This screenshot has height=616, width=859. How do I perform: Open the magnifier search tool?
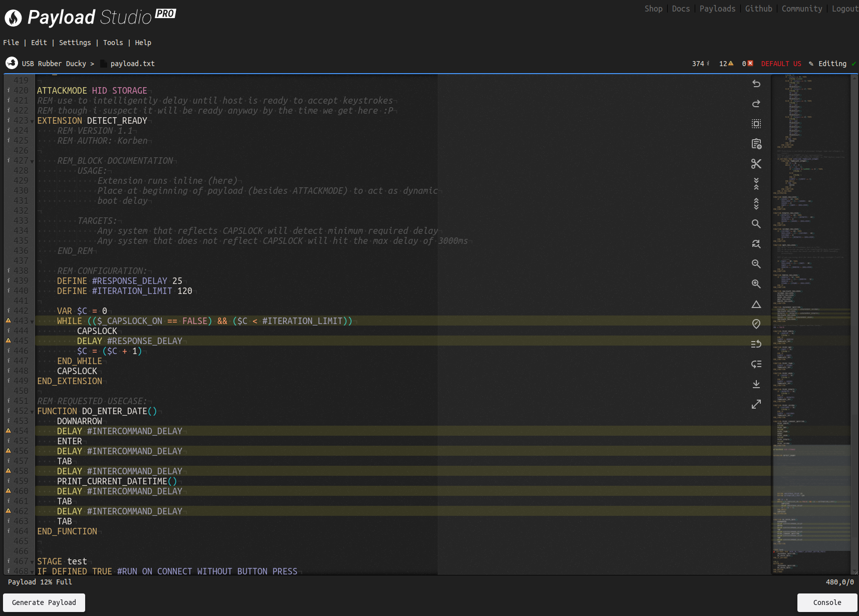756,224
